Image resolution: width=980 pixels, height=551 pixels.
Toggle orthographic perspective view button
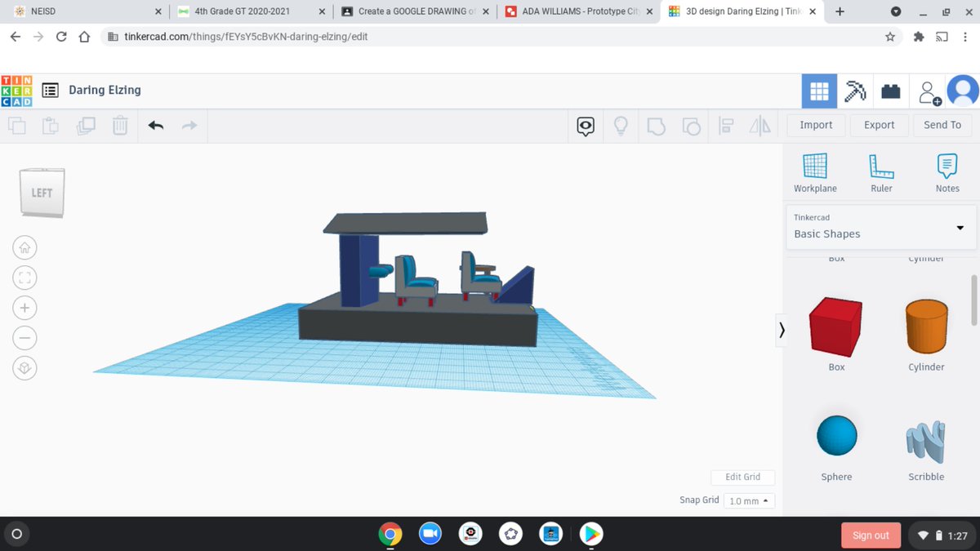click(24, 368)
